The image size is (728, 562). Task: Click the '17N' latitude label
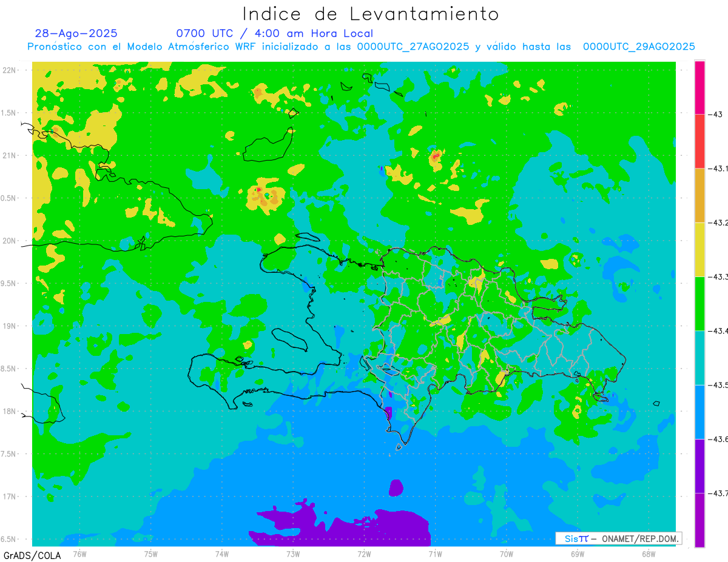10,497
